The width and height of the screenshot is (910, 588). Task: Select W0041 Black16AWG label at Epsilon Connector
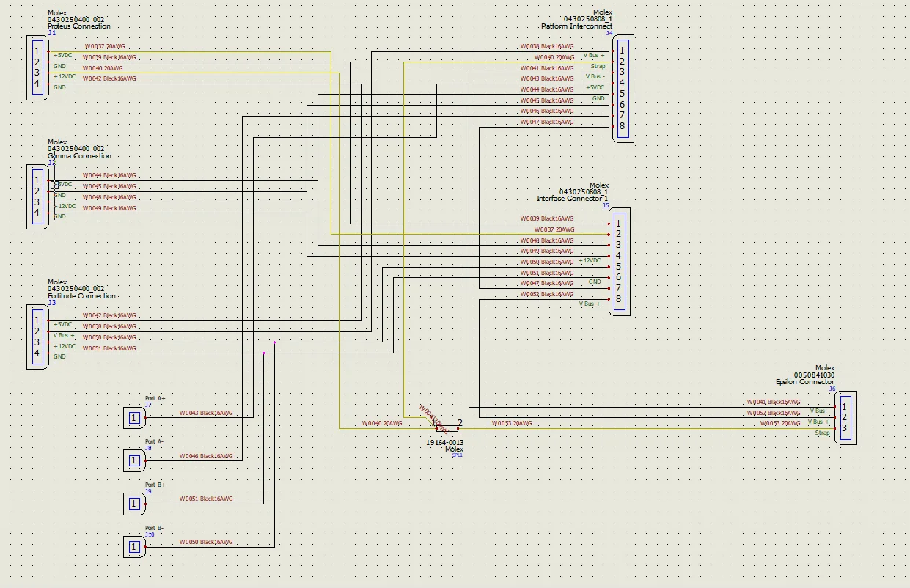click(x=774, y=403)
